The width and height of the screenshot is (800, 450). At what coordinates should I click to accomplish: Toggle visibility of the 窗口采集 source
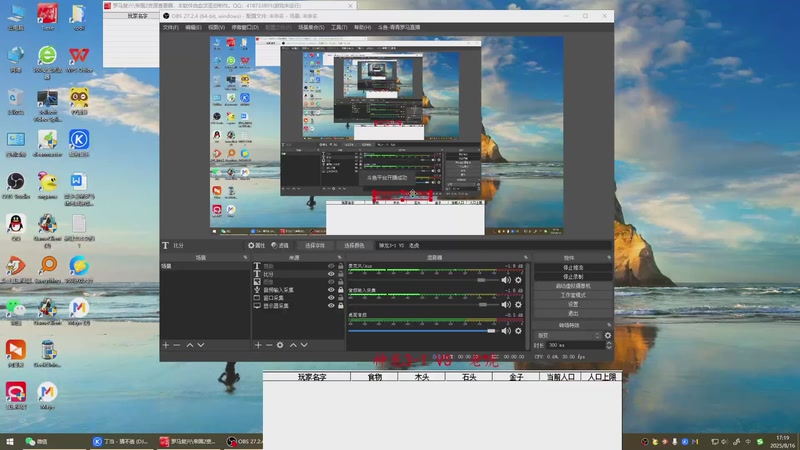click(331, 298)
